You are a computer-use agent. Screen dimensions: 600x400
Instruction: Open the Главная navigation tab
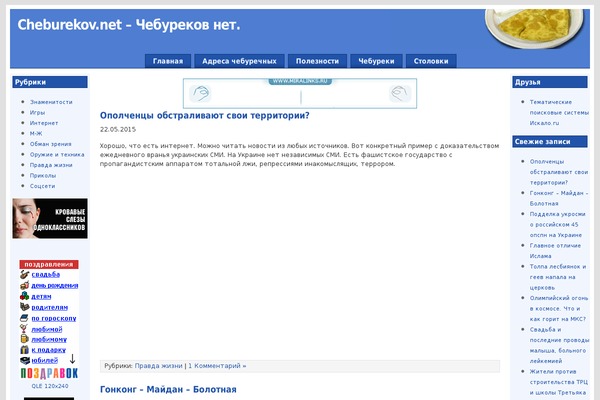pos(168,61)
